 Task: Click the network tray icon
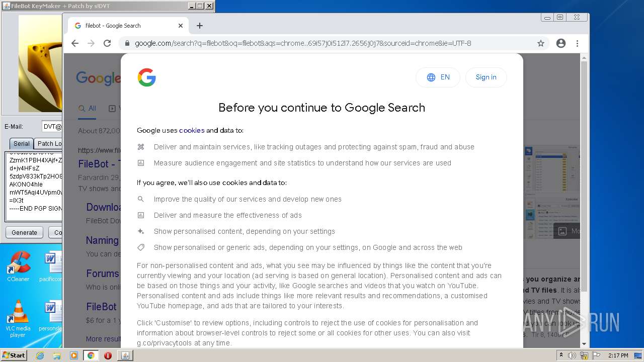click(x=584, y=355)
